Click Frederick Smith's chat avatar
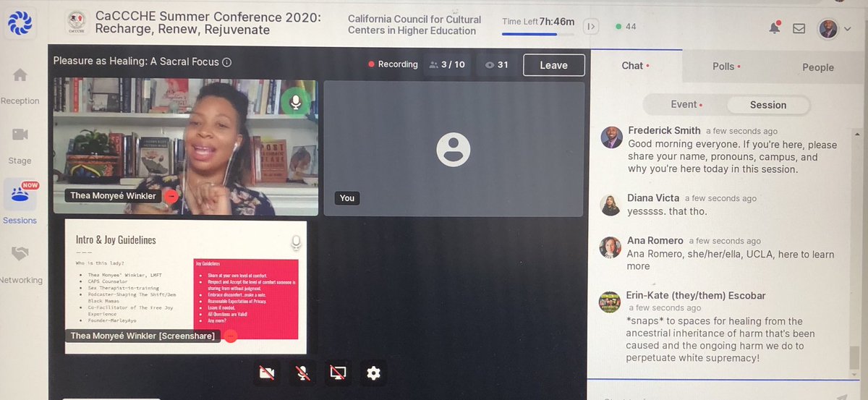The image size is (868, 400). [611, 137]
